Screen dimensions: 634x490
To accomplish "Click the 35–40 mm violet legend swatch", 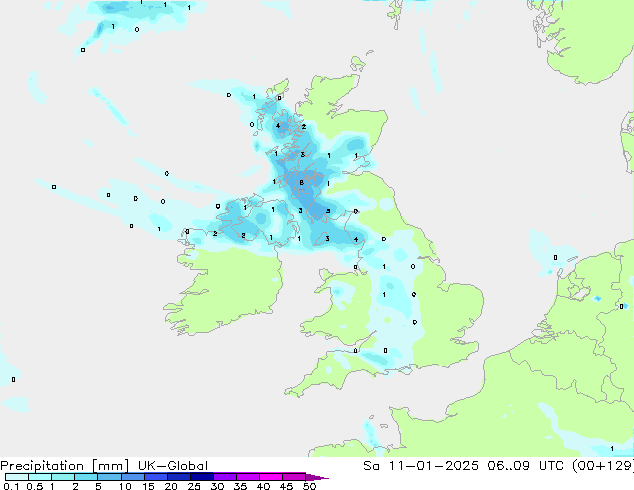I will (248, 477).
